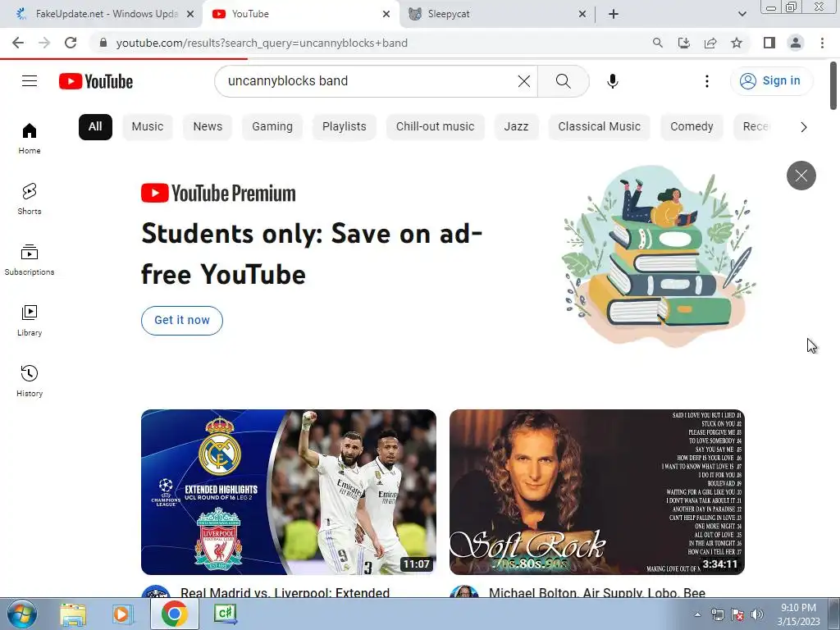840x630 pixels.
Task: Open Shorts in the sidebar
Action: [30, 199]
